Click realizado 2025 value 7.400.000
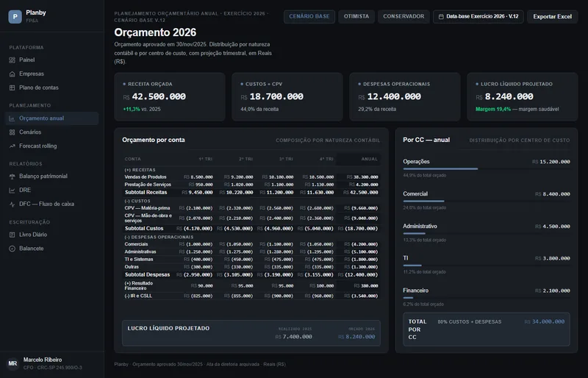Screen dimensions: 588x378 (293, 337)
